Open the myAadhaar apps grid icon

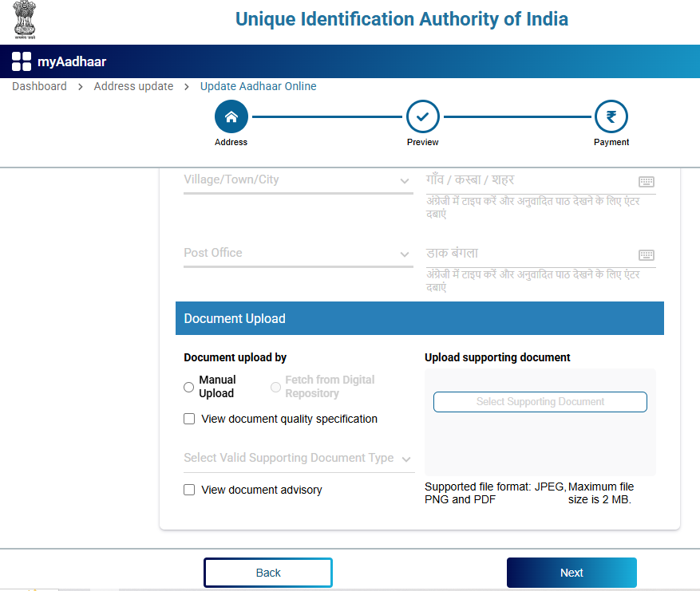pos(20,61)
